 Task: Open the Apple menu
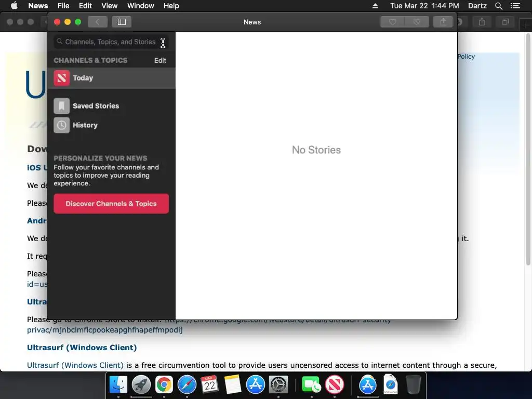(14, 6)
